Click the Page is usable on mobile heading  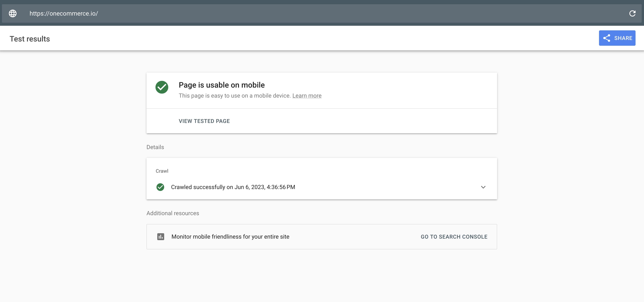point(221,85)
